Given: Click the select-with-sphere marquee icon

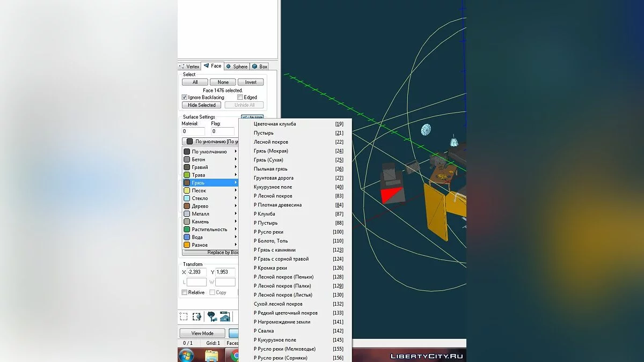Looking at the screenshot, I should [x=197, y=316].
